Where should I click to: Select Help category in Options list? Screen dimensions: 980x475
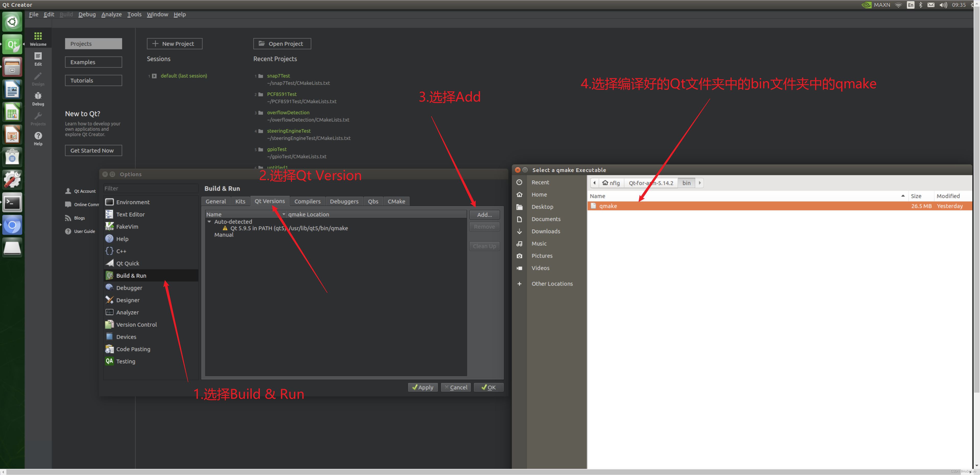click(151, 239)
